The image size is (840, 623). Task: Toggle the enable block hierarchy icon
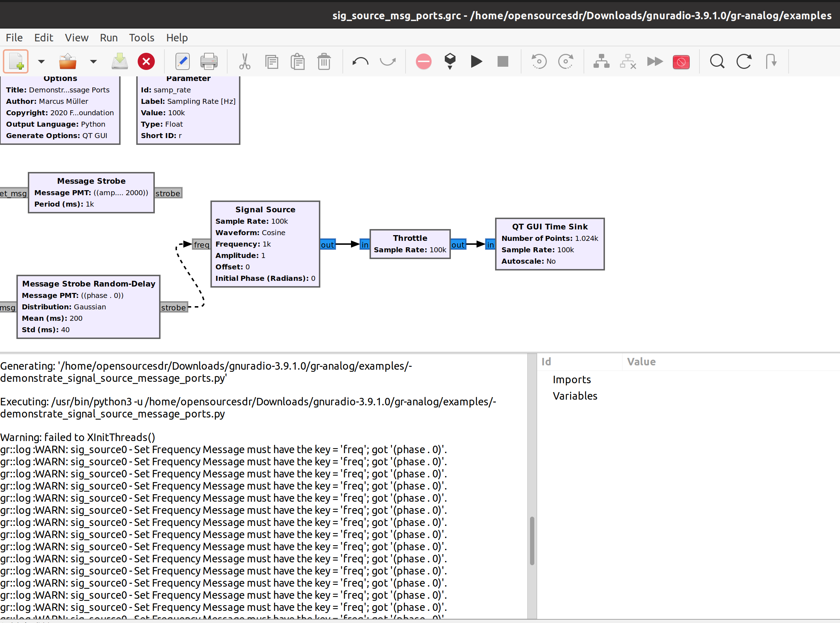(x=601, y=61)
